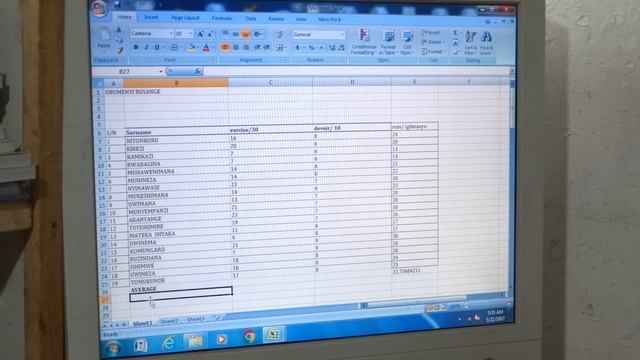Click the Cut scissors icon
This screenshot has width=640, height=360.
[119, 31]
